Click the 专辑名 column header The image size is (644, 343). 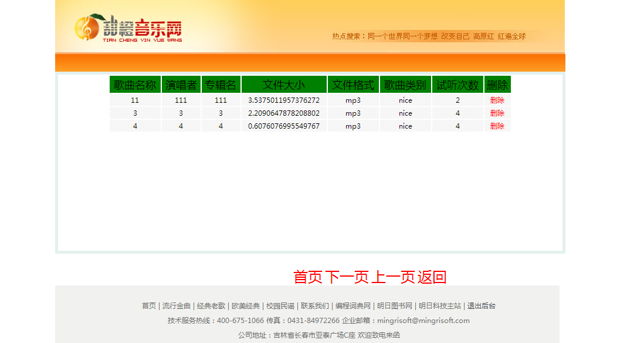coord(221,85)
